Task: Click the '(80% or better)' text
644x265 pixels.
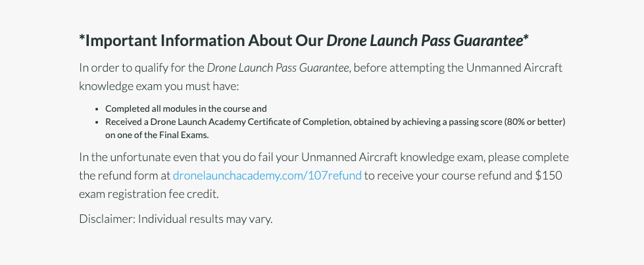Action: coord(535,122)
